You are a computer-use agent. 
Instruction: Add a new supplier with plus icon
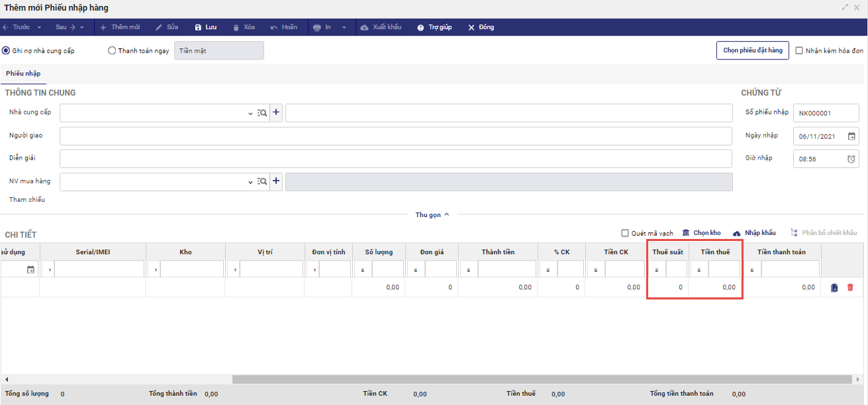click(x=276, y=113)
